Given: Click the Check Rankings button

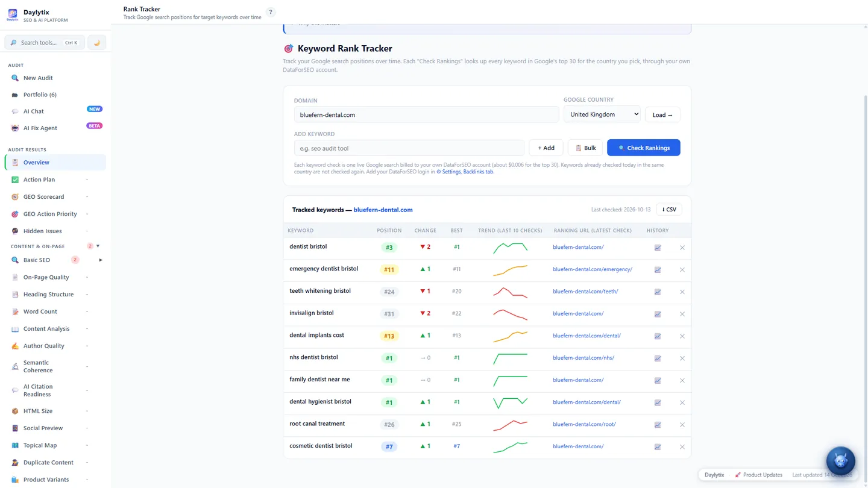Looking at the screenshot, I should (x=643, y=148).
